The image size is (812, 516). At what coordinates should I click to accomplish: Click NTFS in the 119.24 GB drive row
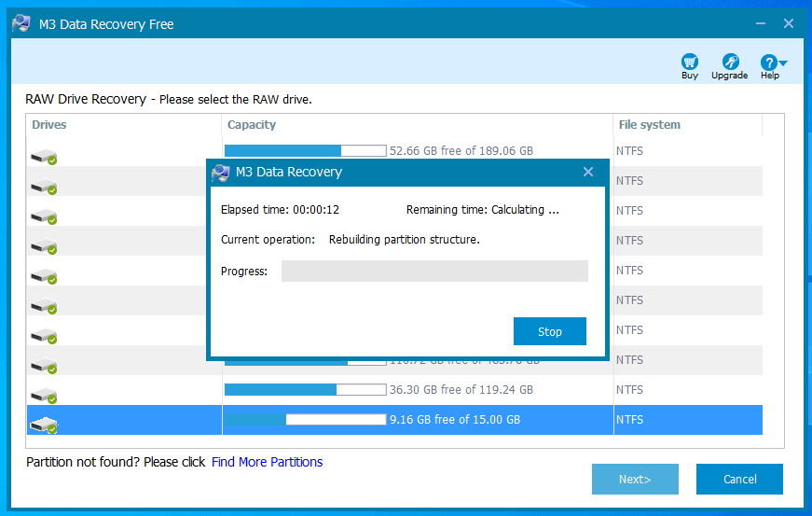[x=629, y=390]
